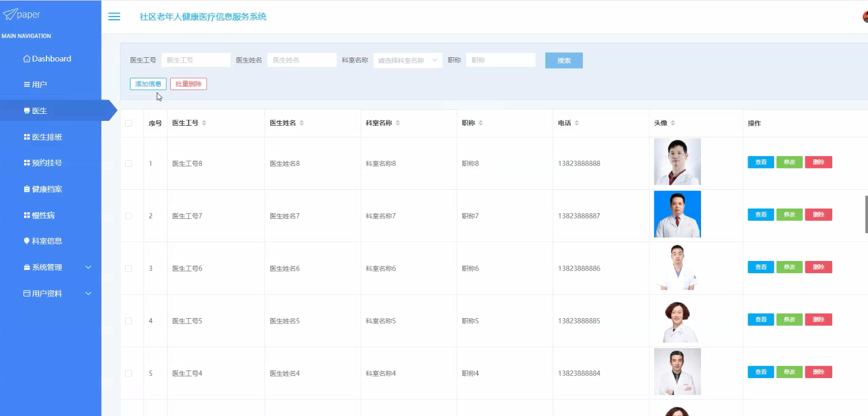
Task: Delete the 医生工号4 row
Action: (x=819, y=372)
